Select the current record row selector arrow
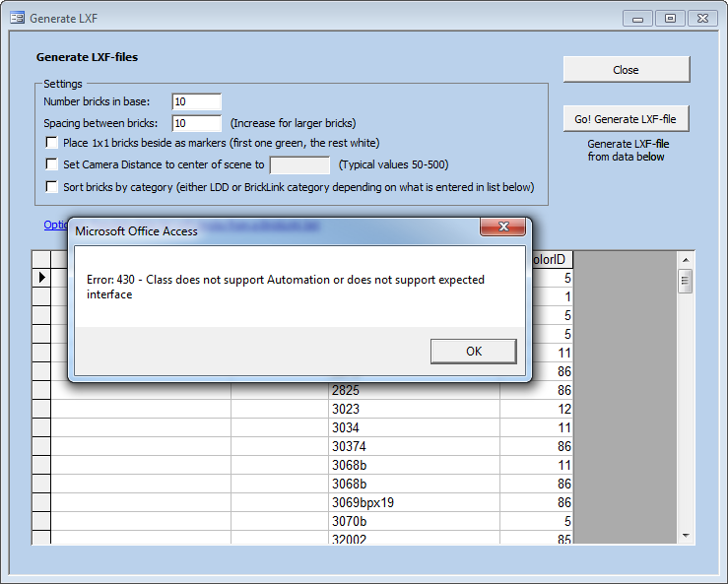Screen dimensions: 728x584 [x=41, y=278]
